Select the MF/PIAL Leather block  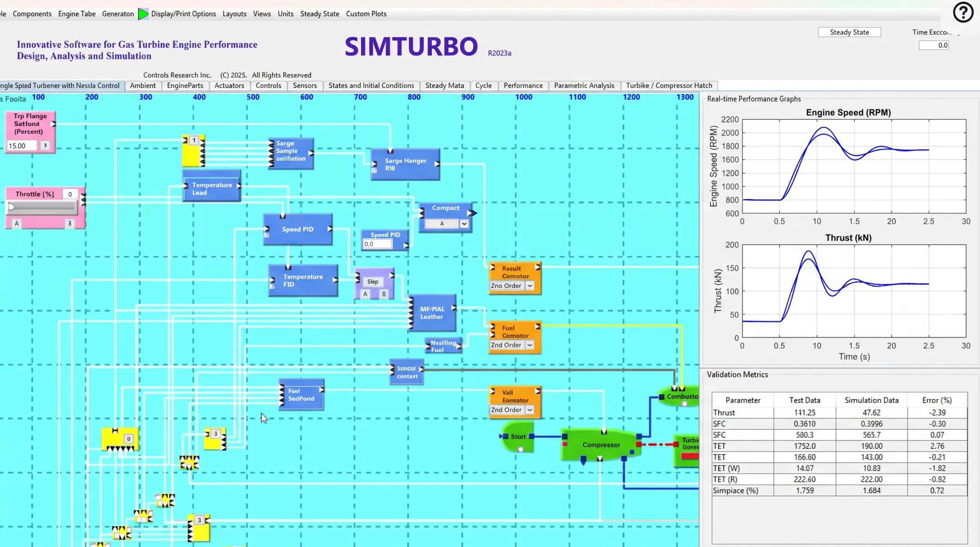pos(432,313)
